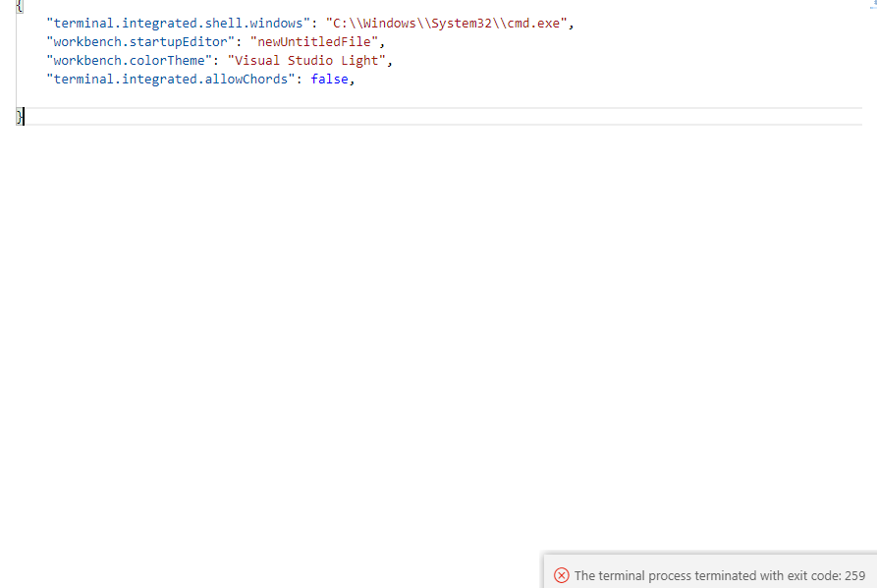Screen dimensions: 877x588
Task: Click the empty editor area below the code
Action: click(x=393, y=294)
